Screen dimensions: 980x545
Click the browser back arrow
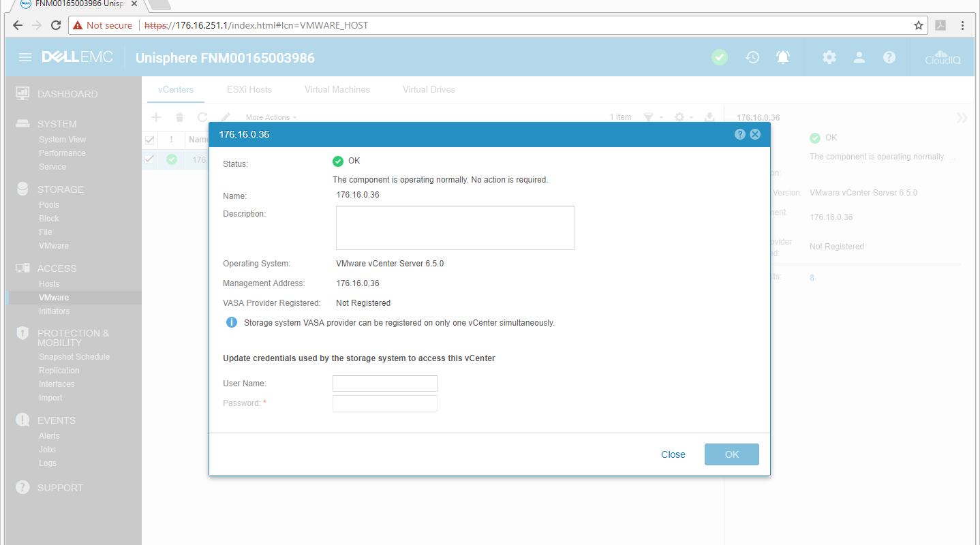18,25
